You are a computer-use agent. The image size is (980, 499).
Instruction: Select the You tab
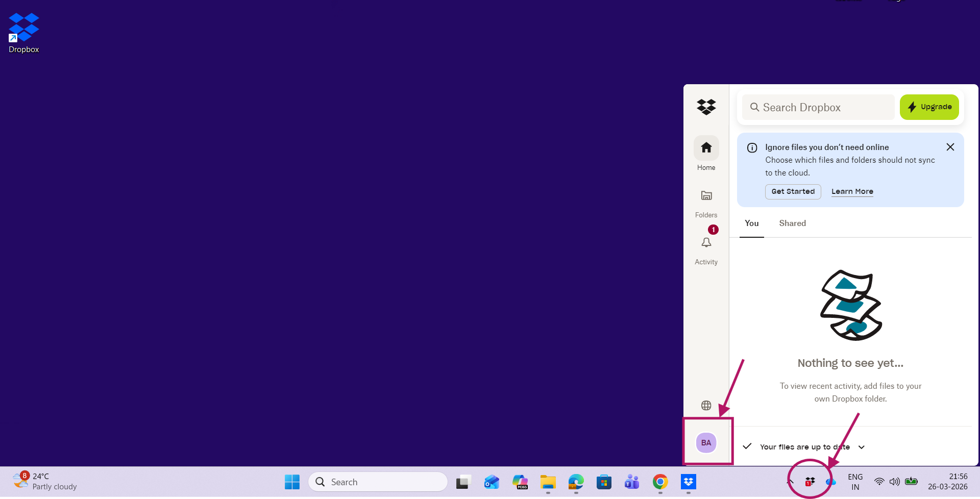tap(751, 223)
